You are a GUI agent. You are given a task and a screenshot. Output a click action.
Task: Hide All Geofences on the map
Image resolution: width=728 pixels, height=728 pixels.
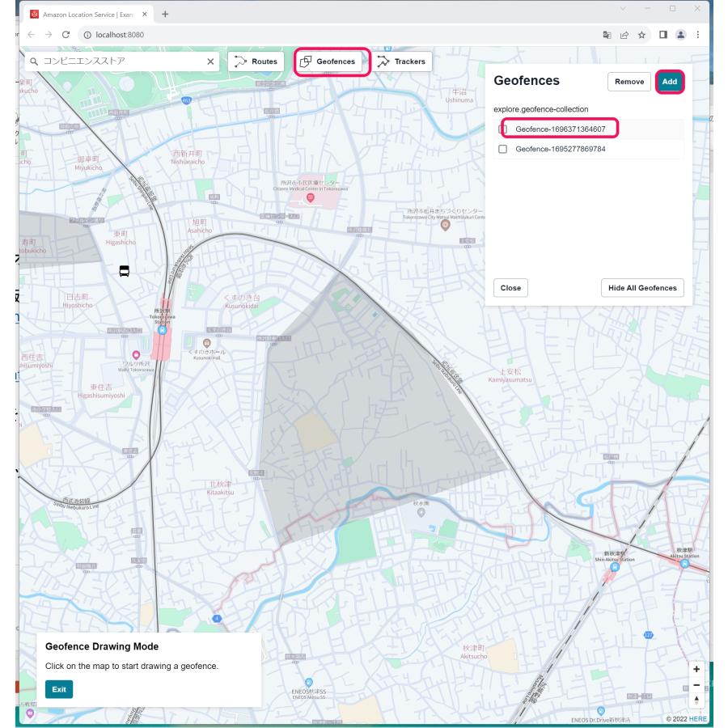pyautogui.click(x=641, y=288)
